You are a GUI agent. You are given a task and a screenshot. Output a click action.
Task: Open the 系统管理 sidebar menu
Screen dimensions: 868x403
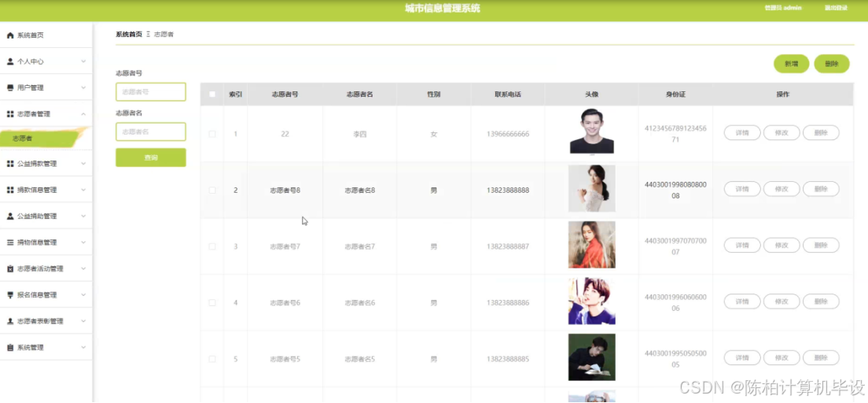pos(46,348)
